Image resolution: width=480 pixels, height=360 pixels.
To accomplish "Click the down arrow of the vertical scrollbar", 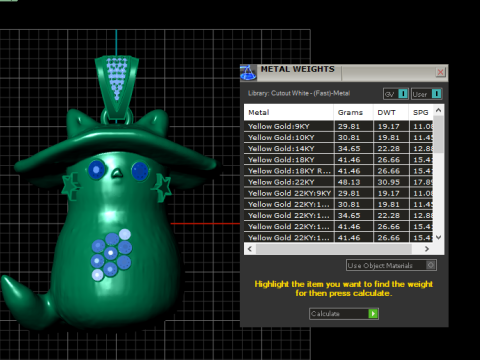I will click(x=439, y=237).
